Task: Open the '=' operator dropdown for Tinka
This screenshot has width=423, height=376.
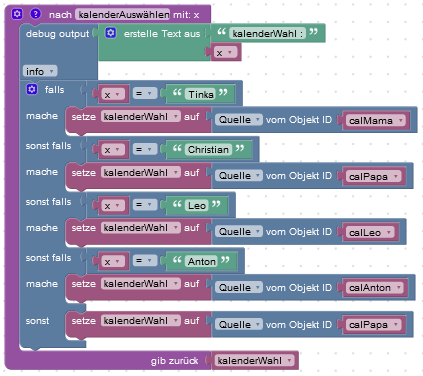Action: pos(145,94)
